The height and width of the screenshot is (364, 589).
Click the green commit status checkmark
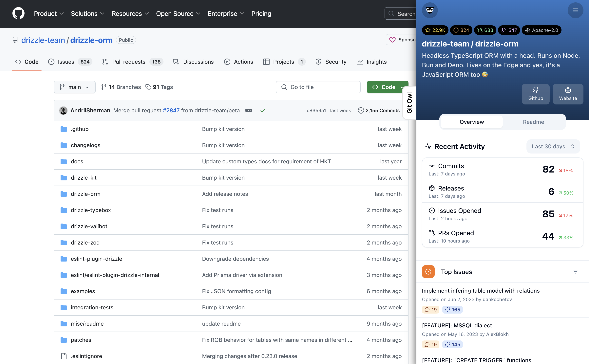262,111
